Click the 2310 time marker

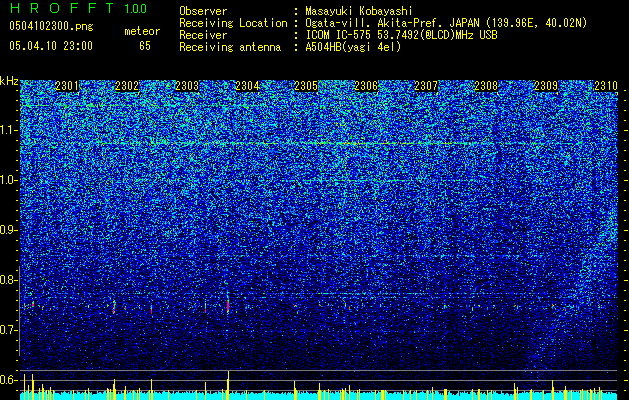click(606, 86)
